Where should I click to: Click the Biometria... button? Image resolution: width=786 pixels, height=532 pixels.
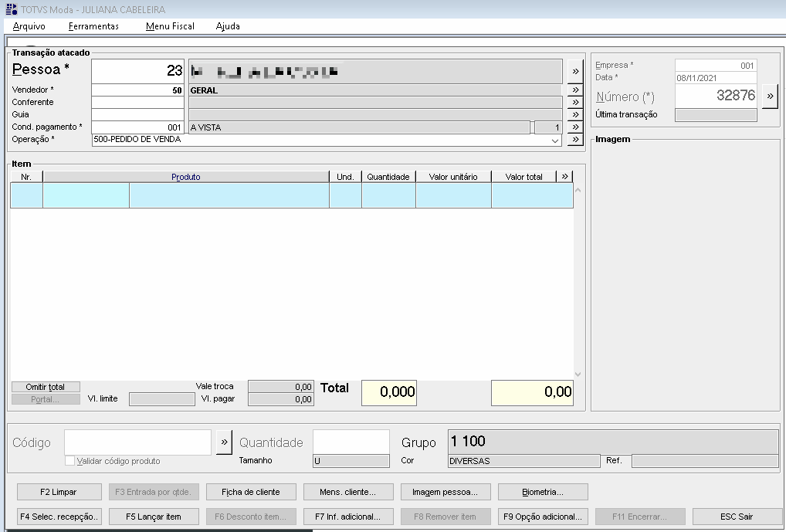pos(543,492)
